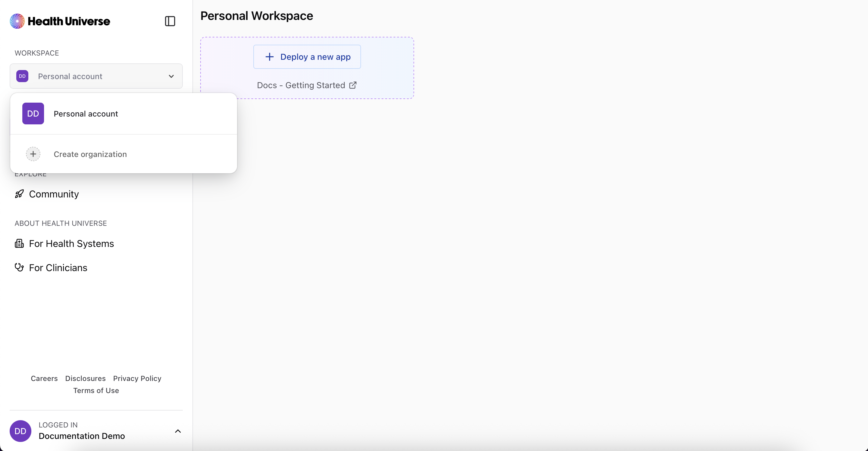Click the plus icon in Deploy button
868x451 pixels.
[270, 57]
